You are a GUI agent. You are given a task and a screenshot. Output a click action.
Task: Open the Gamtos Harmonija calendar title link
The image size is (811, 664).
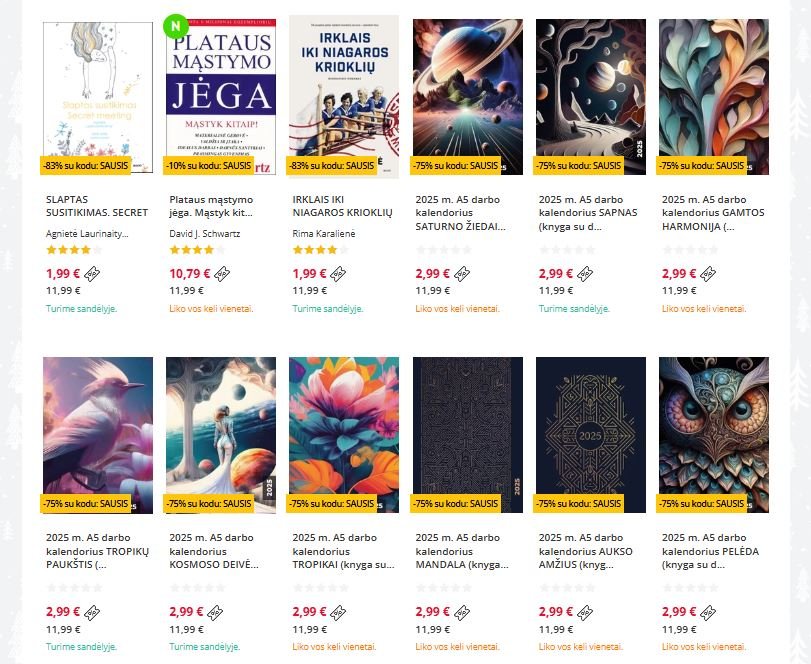[713, 213]
